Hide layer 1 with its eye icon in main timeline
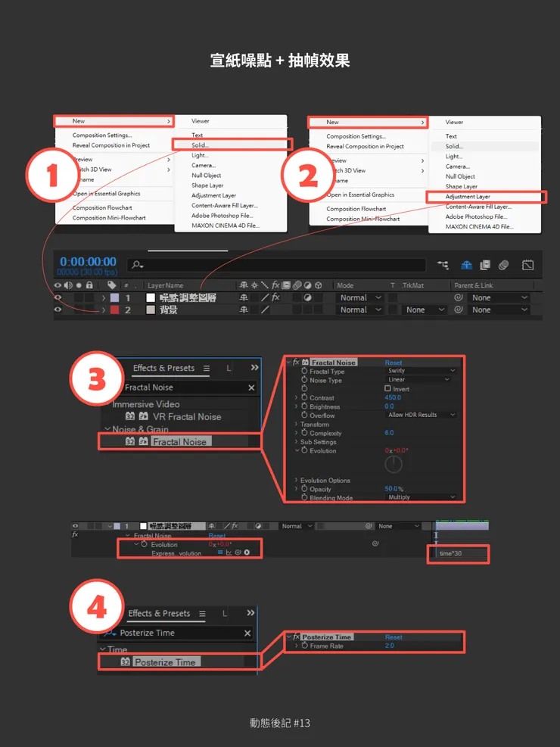Screen dimensions: 560x747 pos(58,297)
